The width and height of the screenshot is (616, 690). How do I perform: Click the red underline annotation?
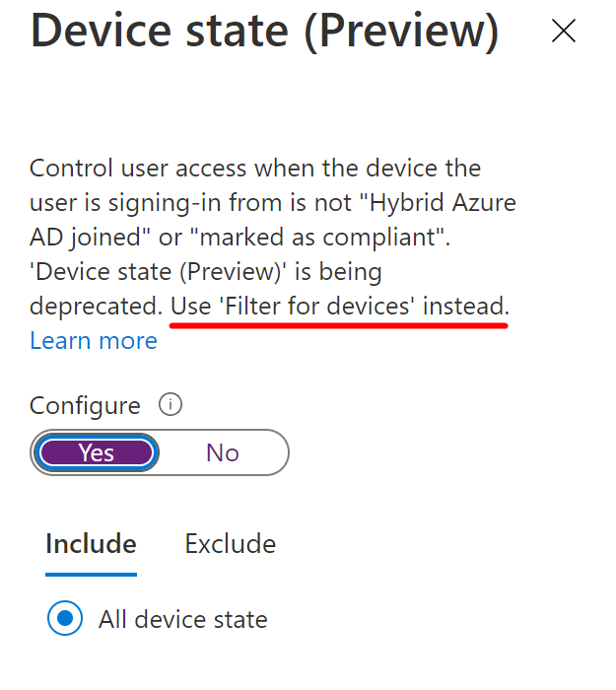click(339, 324)
